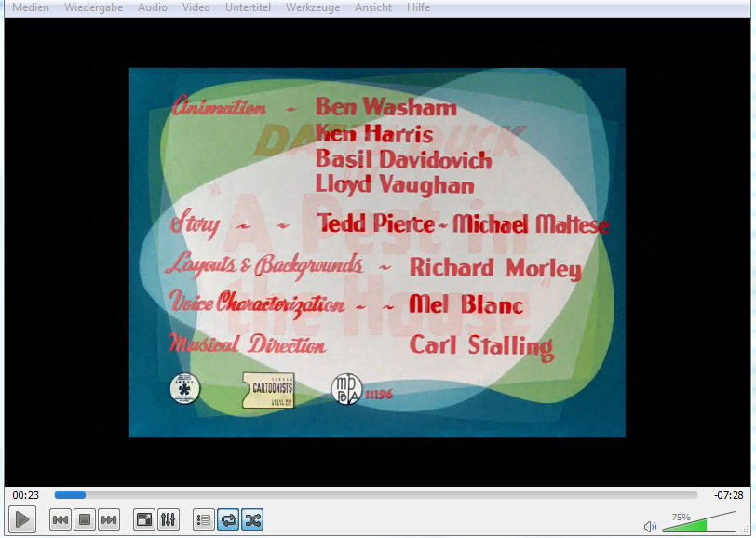Open the Audio menu
Screen dimensions: 756x538
click(153, 7)
